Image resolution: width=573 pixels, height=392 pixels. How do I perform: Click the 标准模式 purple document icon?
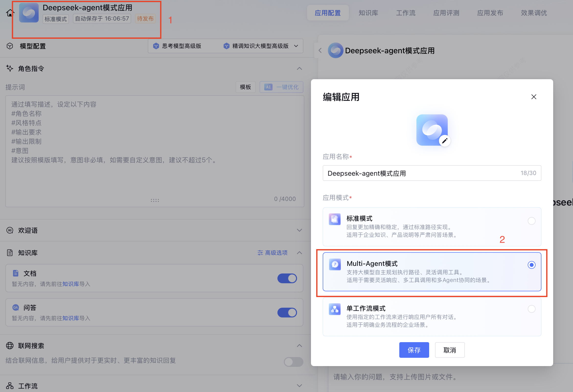click(x=335, y=219)
